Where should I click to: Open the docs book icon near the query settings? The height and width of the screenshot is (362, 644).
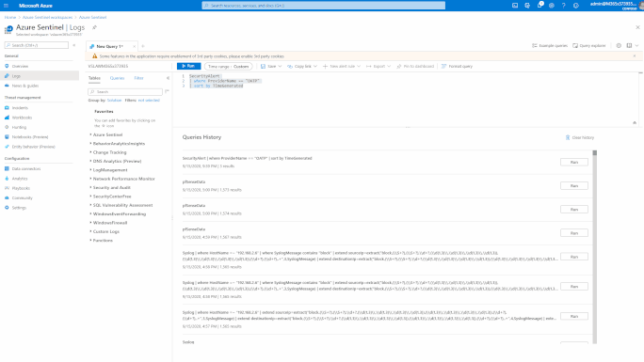629,45
